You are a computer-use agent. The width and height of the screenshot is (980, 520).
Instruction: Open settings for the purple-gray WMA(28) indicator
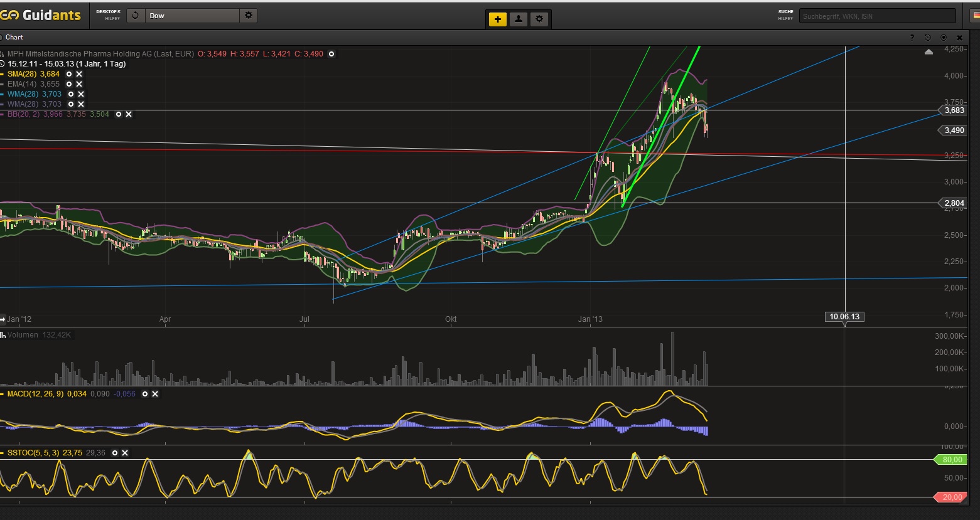pyautogui.click(x=71, y=104)
